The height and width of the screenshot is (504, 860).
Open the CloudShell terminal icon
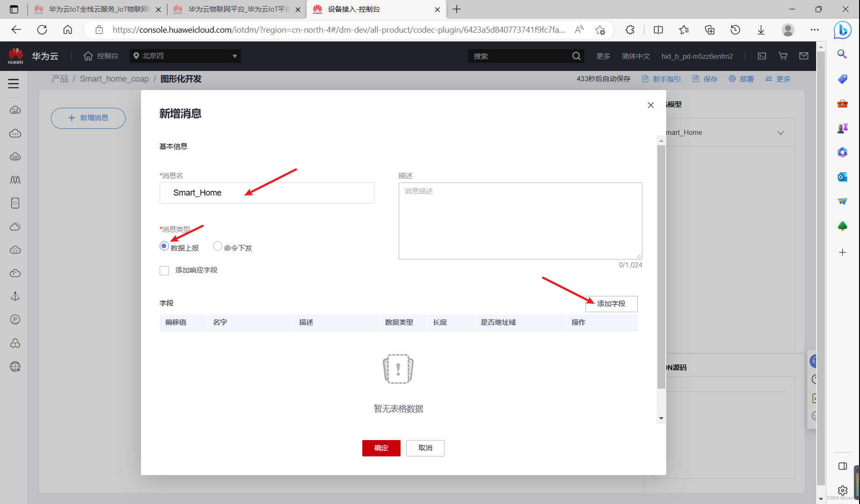(762, 56)
